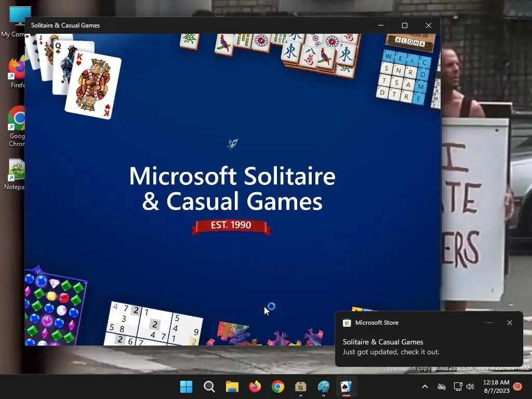The image size is (532, 399).
Task: Select the My Computer desktop icon
Action: pyautogui.click(x=14, y=21)
